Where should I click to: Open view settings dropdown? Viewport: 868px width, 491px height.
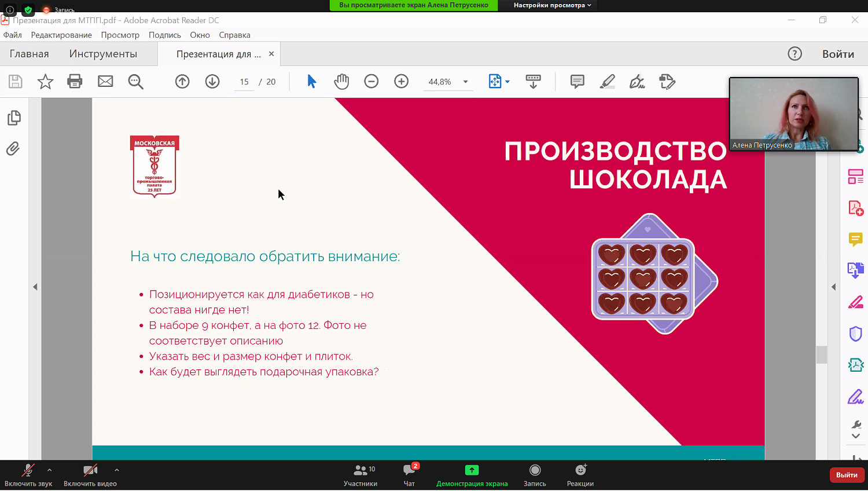click(552, 5)
